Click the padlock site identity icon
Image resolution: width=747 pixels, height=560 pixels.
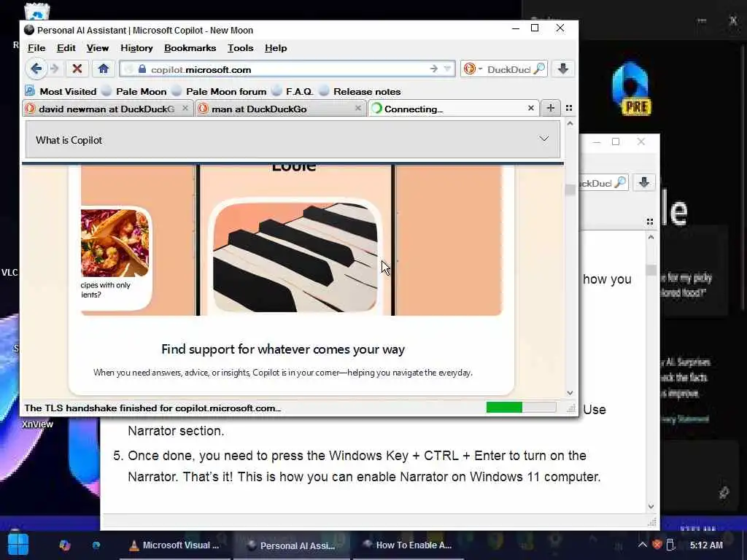tap(142, 69)
